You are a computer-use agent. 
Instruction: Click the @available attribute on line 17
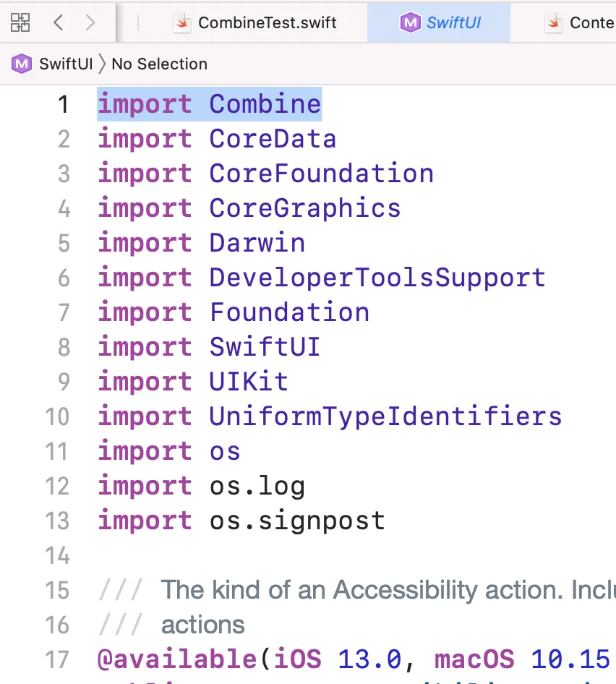point(176,659)
